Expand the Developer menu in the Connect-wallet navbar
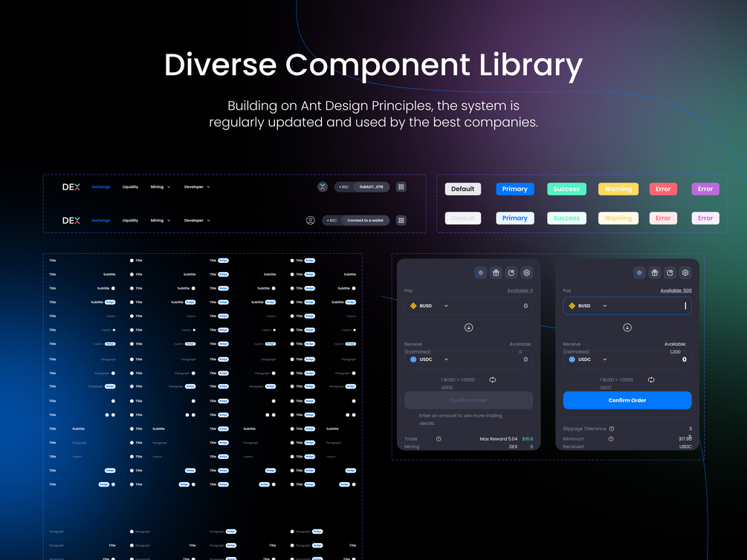The image size is (747, 560). (197, 221)
